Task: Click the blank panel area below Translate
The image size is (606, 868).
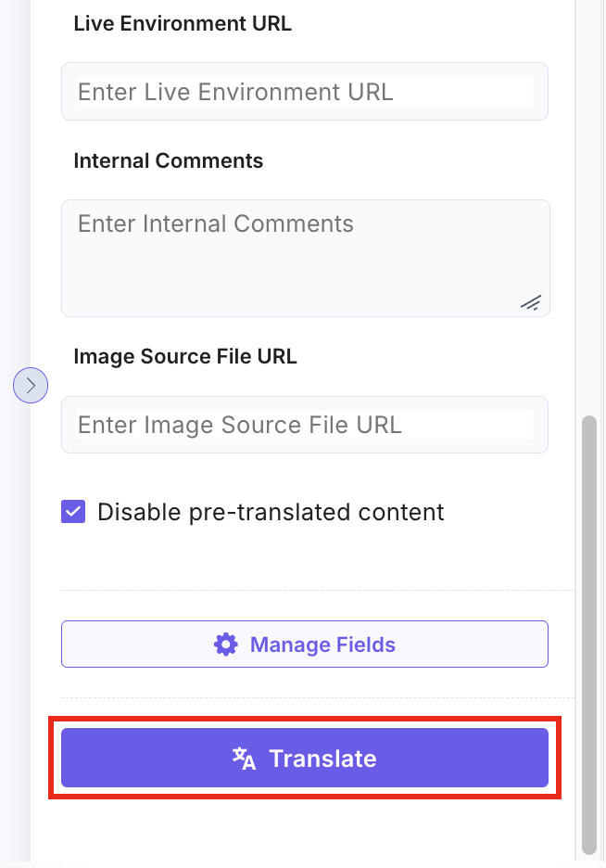Action: pyautogui.click(x=305, y=828)
